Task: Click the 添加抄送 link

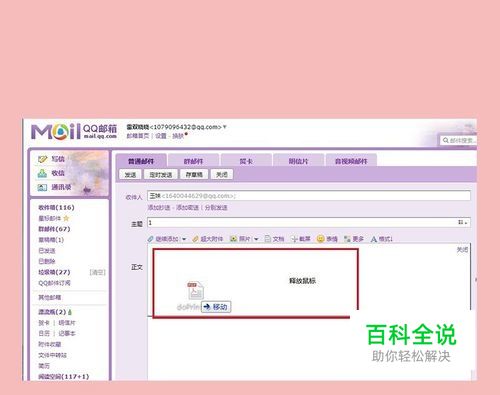Action: tap(159, 207)
